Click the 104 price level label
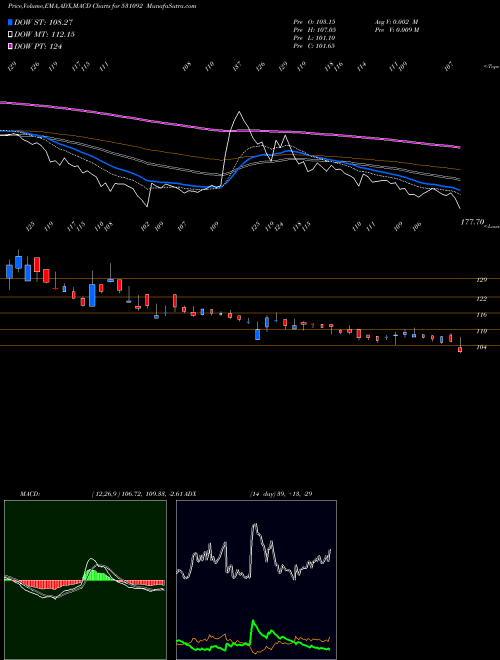500x660 pixels. click(481, 347)
